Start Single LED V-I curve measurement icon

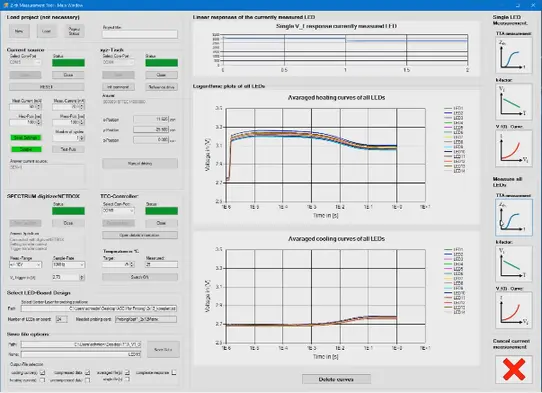(x=514, y=148)
